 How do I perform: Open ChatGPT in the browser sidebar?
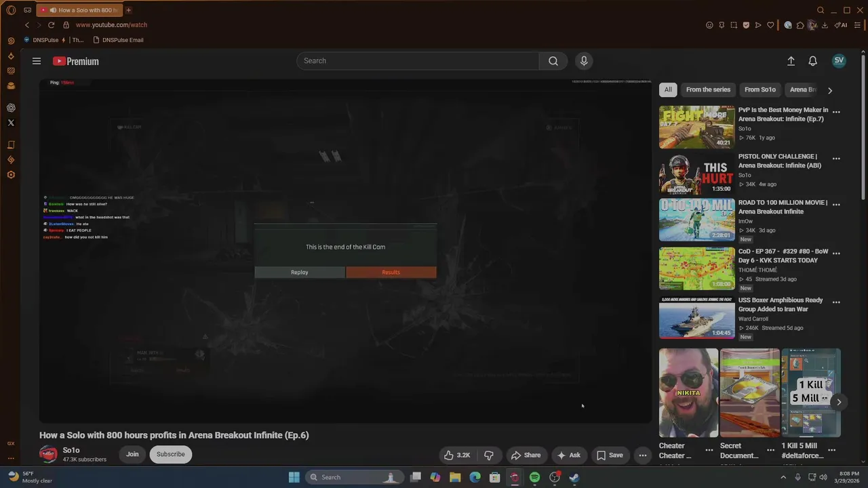tap(11, 108)
